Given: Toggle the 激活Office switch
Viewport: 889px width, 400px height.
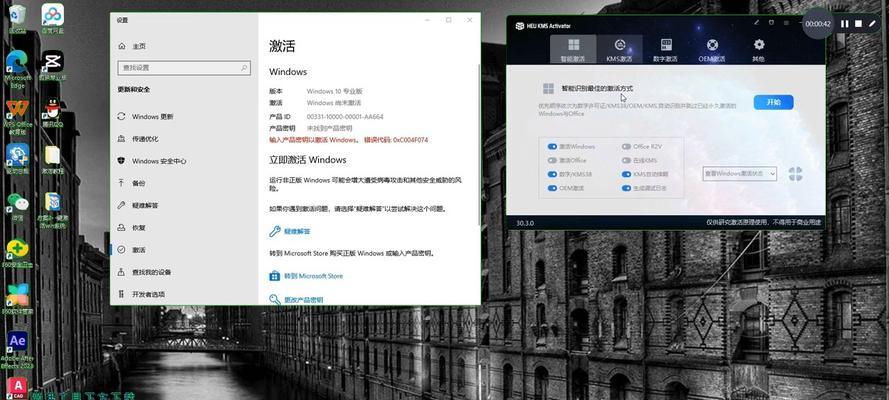Looking at the screenshot, I should pyautogui.click(x=552, y=160).
